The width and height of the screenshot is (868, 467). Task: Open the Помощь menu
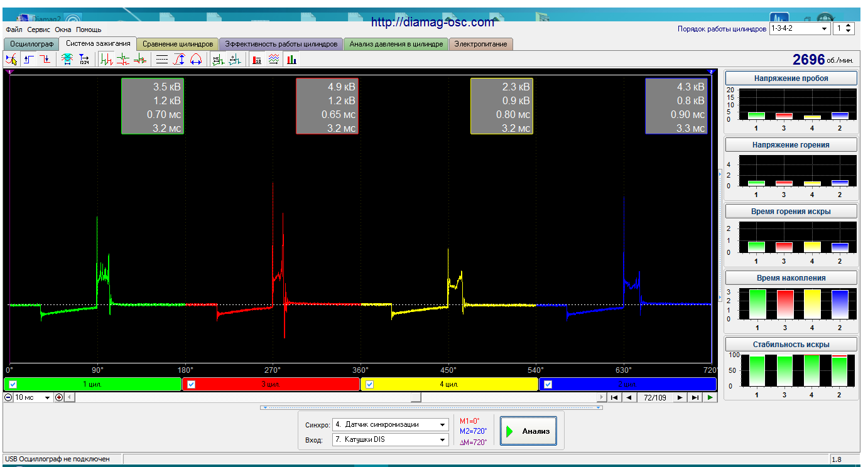click(89, 30)
